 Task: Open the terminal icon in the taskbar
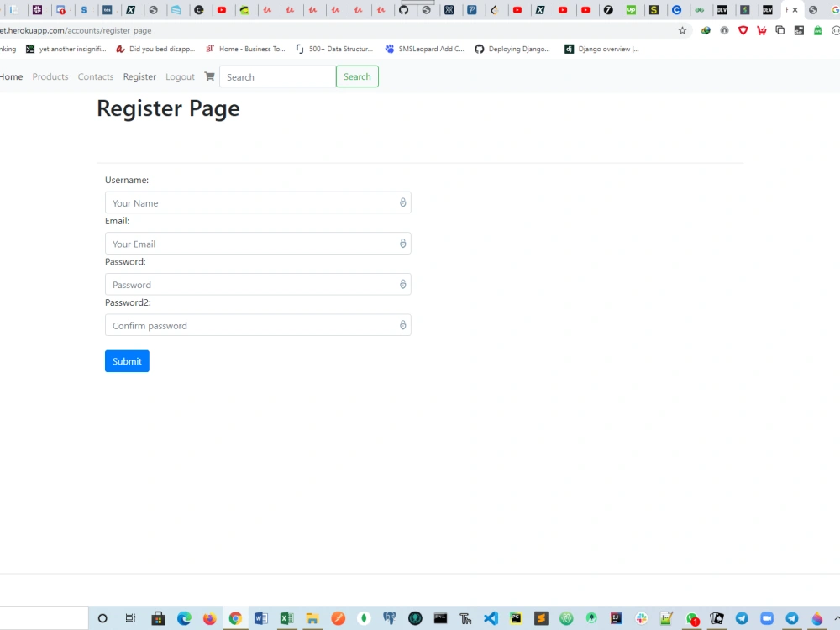(x=440, y=618)
